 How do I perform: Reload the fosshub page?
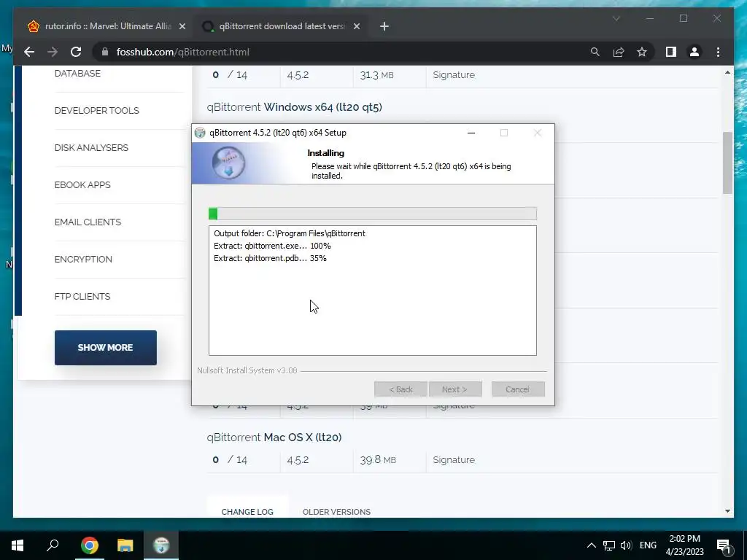click(x=76, y=52)
